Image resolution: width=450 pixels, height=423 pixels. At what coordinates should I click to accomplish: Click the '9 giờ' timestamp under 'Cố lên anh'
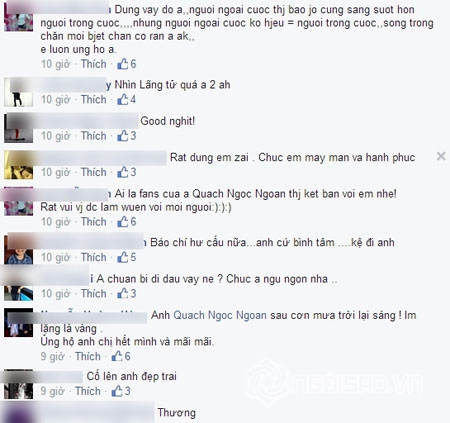[52, 391]
